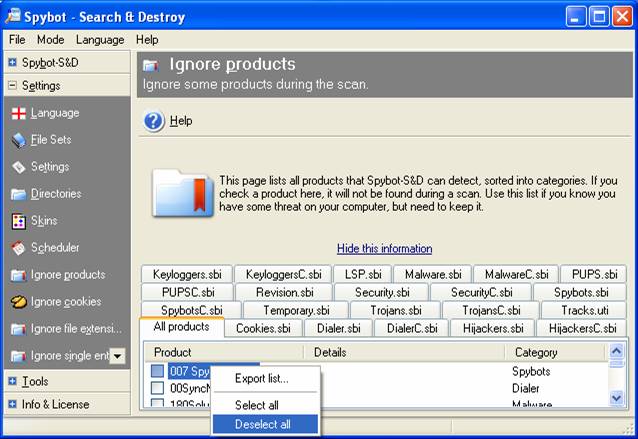The width and height of the screenshot is (638, 439).
Task: Click the large bookmarked folder image
Action: [183, 193]
